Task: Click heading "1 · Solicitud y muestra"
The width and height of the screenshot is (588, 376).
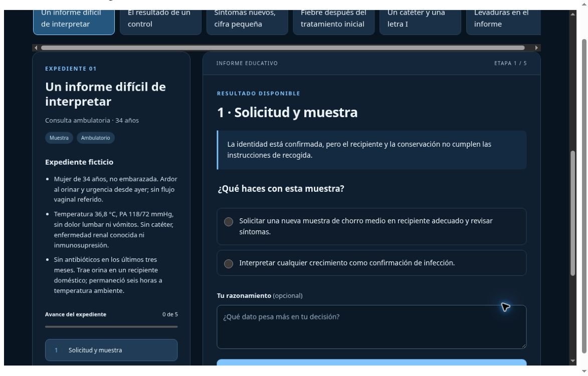Action: pos(287,112)
